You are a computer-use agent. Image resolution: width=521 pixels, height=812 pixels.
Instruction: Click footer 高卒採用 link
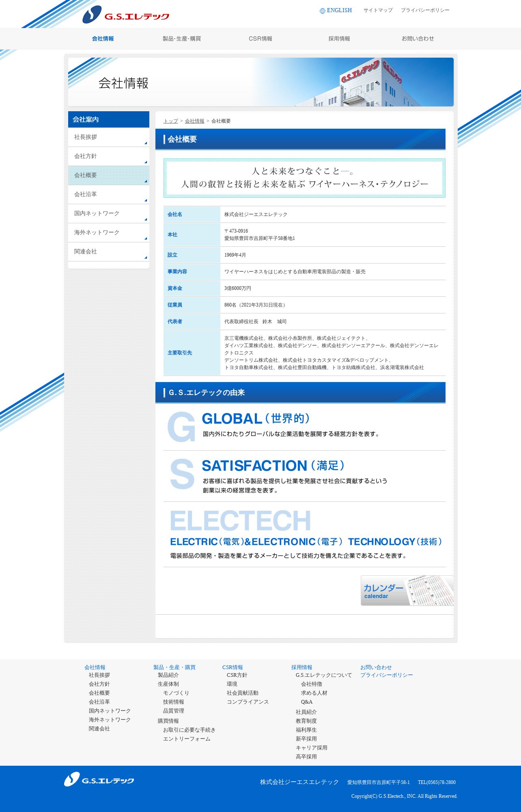(x=306, y=757)
